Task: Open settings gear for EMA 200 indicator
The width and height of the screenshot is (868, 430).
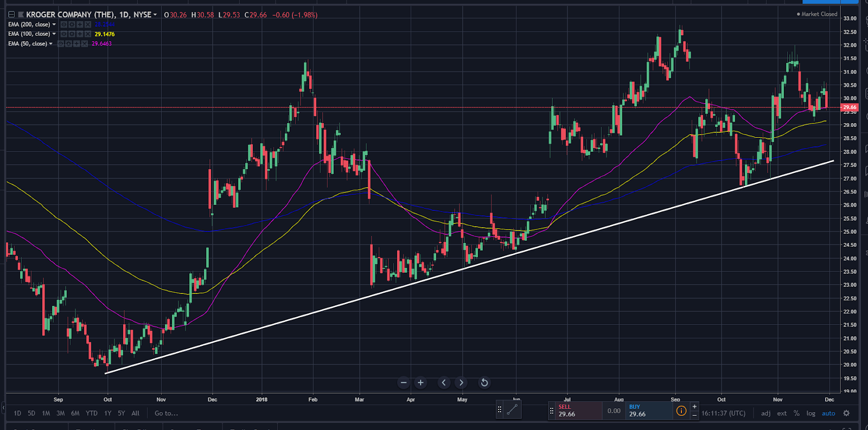Action: 72,24
